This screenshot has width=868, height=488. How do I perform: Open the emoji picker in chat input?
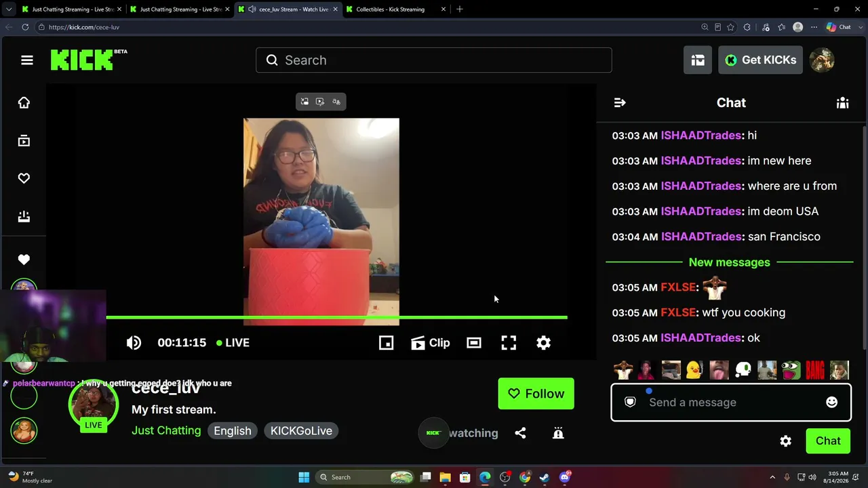tap(832, 402)
